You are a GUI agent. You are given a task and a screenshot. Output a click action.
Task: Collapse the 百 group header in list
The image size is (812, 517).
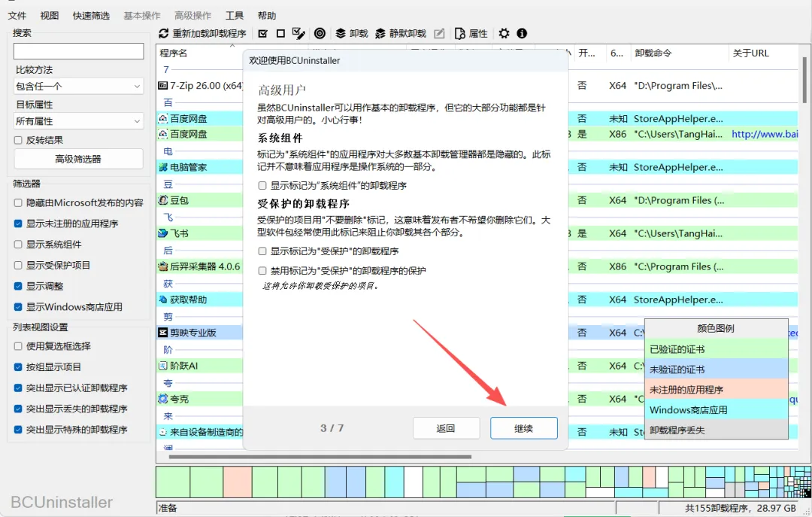pyautogui.click(x=168, y=102)
